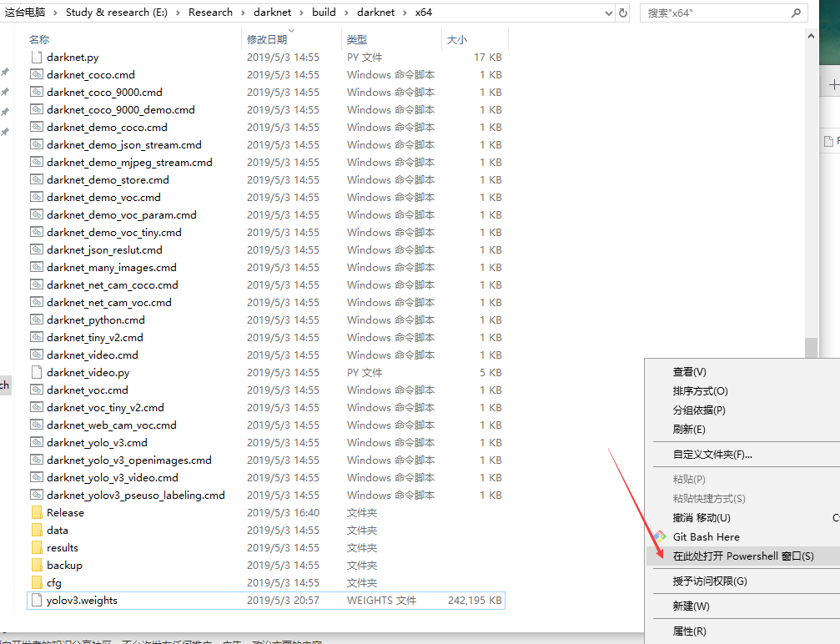Click the darknet_net_cam_coco.cmd script icon
Viewport: 840px width, 644px height.
(37, 285)
